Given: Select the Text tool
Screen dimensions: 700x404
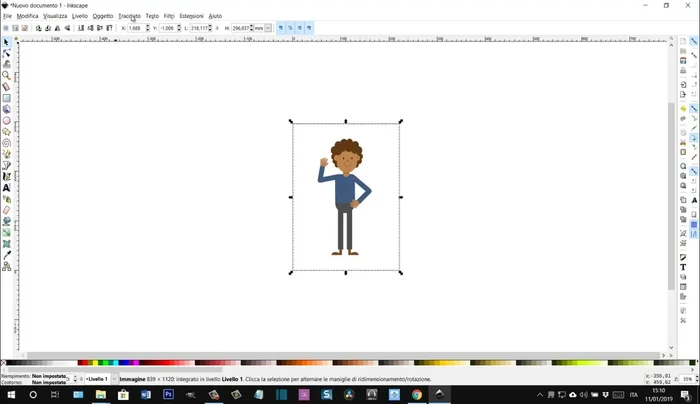Looking at the screenshot, I should click(6, 188).
